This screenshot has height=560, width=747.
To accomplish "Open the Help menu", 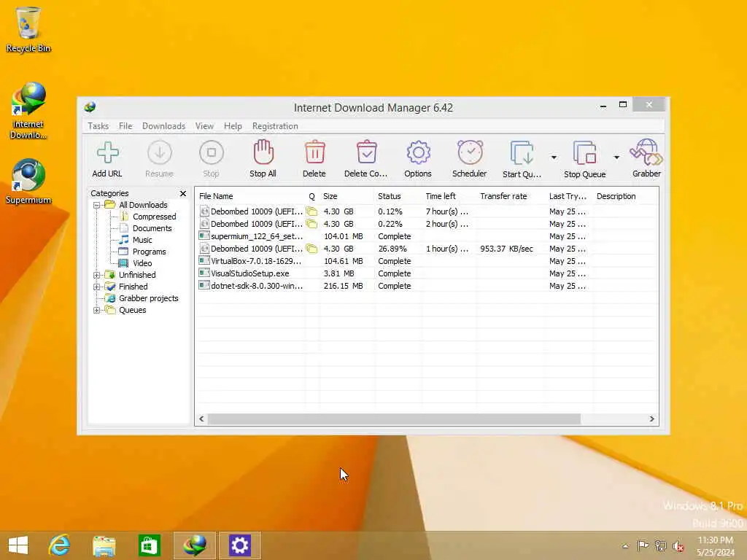I will click(233, 126).
